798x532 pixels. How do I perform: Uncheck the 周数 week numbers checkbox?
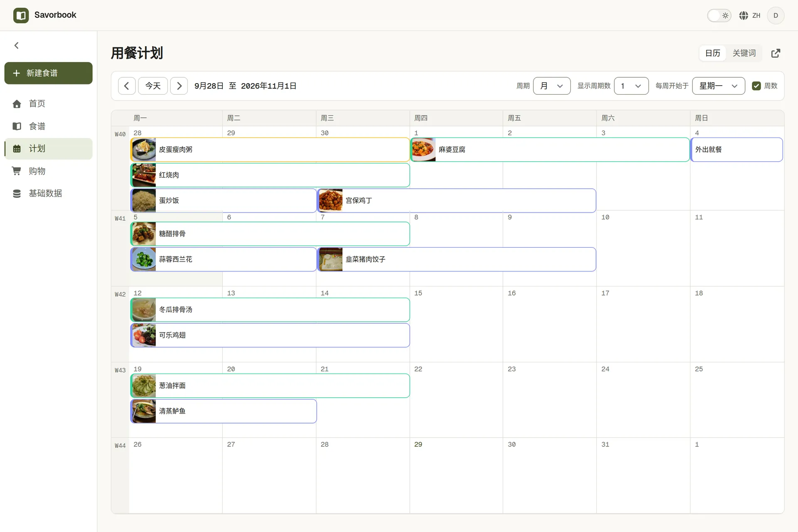click(x=756, y=86)
